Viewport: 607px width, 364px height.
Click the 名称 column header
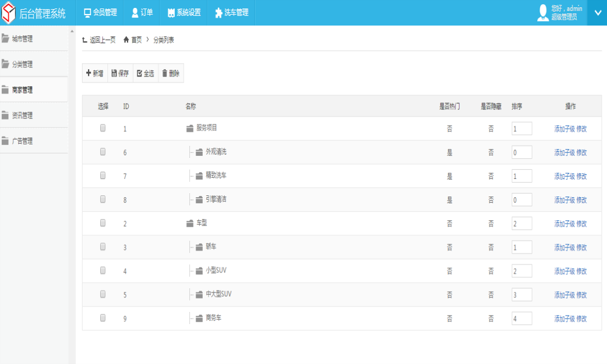coord(191,106)
